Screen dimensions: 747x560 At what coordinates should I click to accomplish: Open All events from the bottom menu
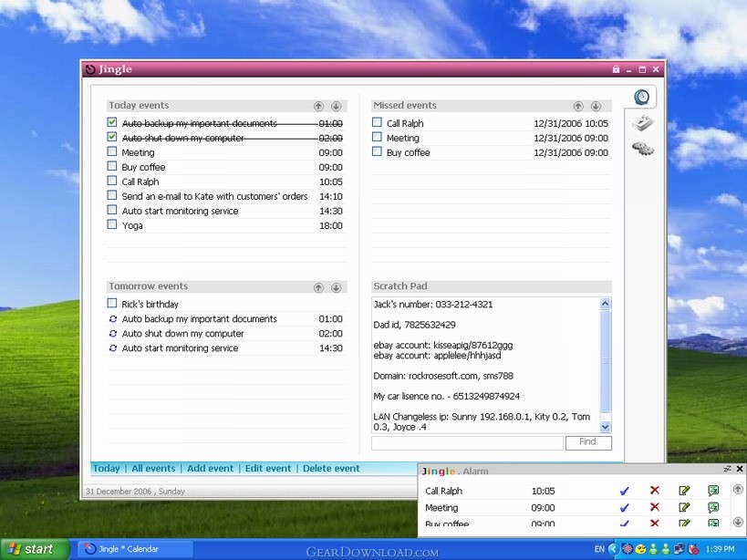coord(153,469)
